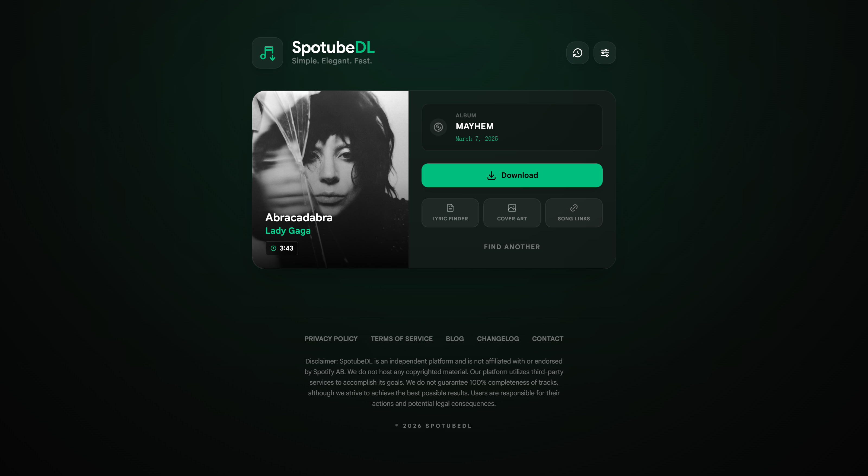
Task: Click the Abracadabra album cover image
Action: [x=330, y=179]
